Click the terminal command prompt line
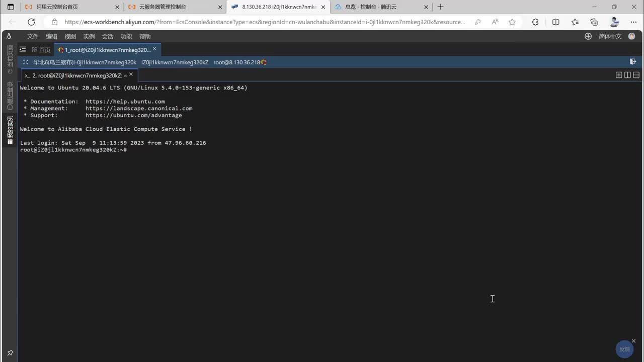Screen dimensions: 644x362 point(73,150)
